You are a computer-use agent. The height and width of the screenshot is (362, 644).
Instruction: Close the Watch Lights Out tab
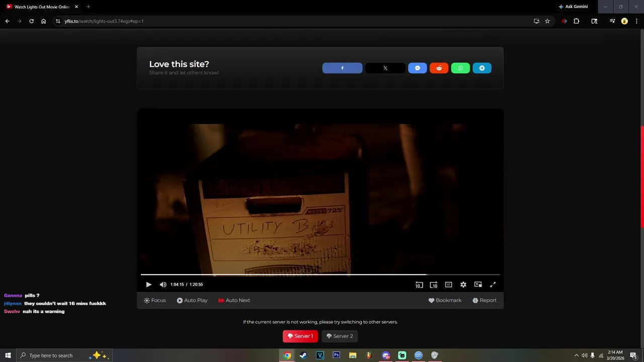[x=76, y=7]
